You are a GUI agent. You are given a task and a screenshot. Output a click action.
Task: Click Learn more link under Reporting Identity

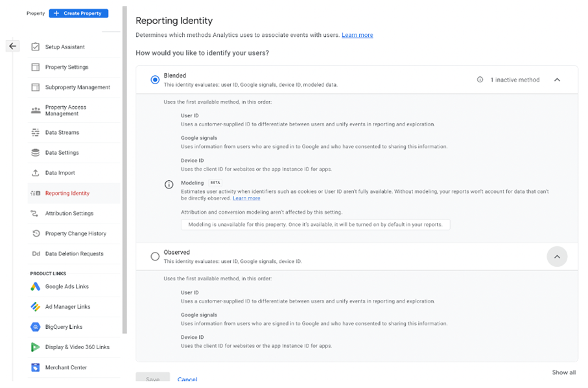pyautogui.click(x=357, y=35)
